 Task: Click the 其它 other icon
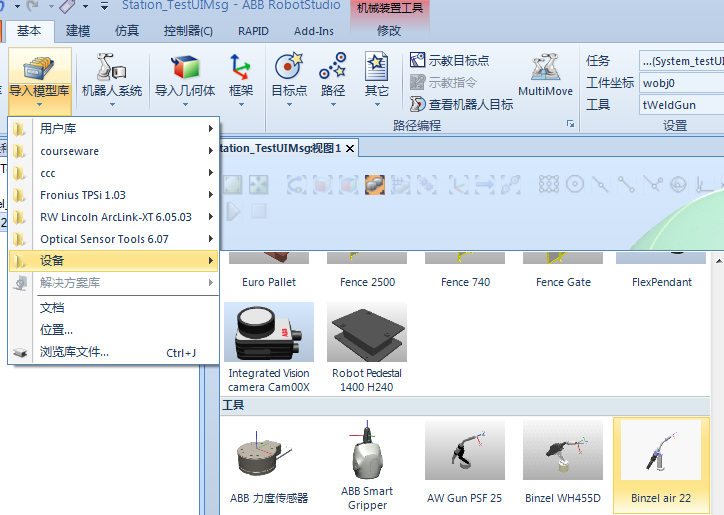point(377,66)
